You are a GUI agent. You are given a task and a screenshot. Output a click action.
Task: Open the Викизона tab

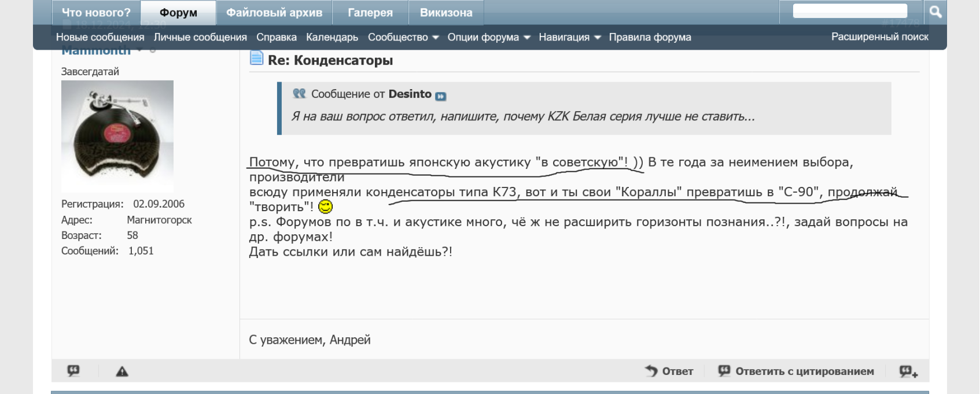point(446,12)
